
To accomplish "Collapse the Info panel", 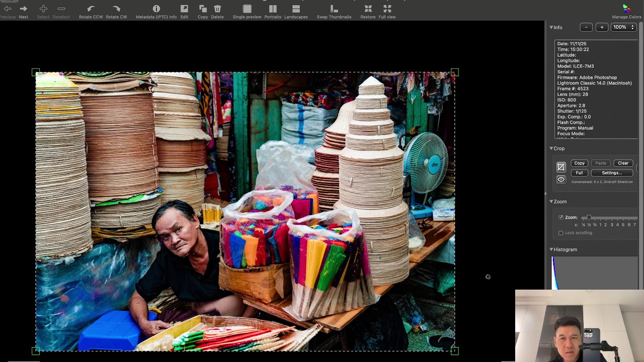I will pos(551,27).
